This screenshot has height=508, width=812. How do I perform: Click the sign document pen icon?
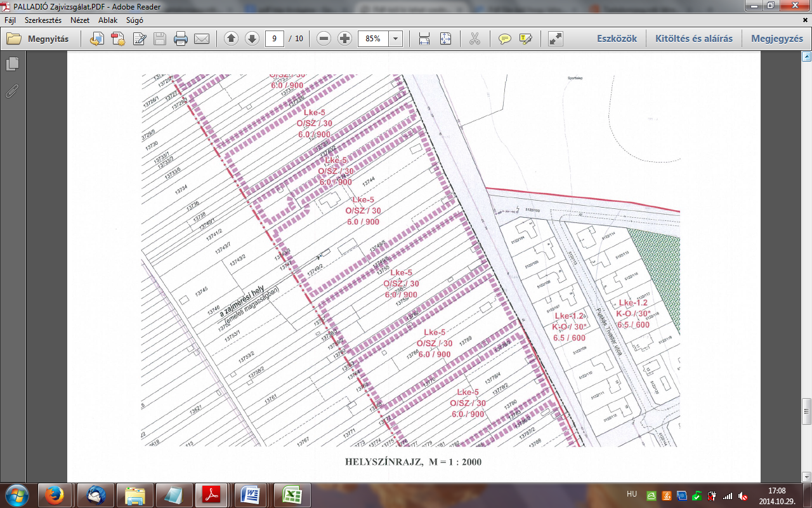[x=139, y=39]
